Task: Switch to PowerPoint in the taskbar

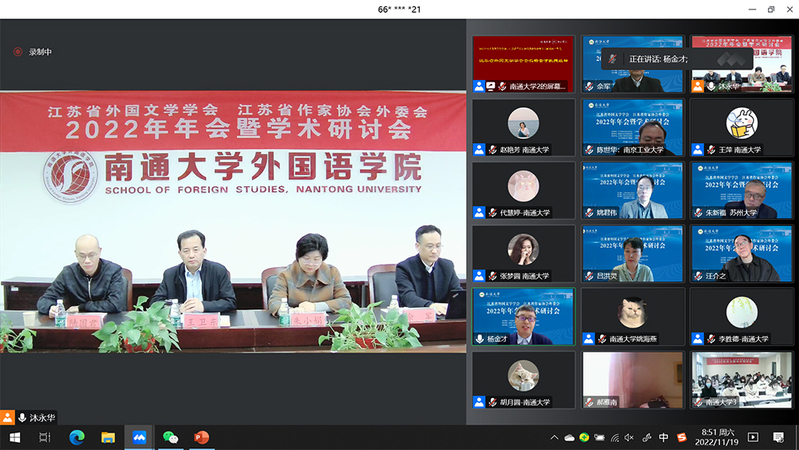Action: (x=201, y=438)
